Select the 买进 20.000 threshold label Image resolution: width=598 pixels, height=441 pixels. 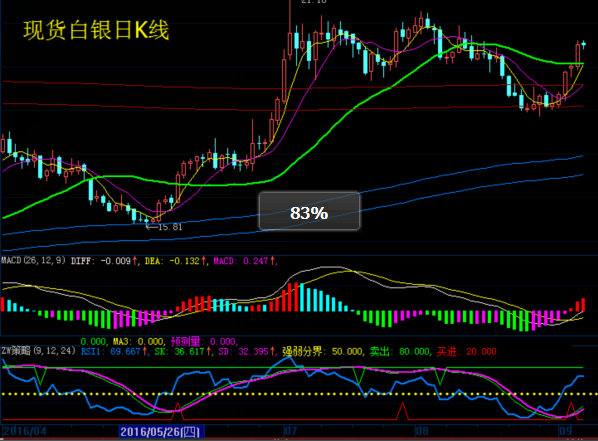tap(466, 351)
